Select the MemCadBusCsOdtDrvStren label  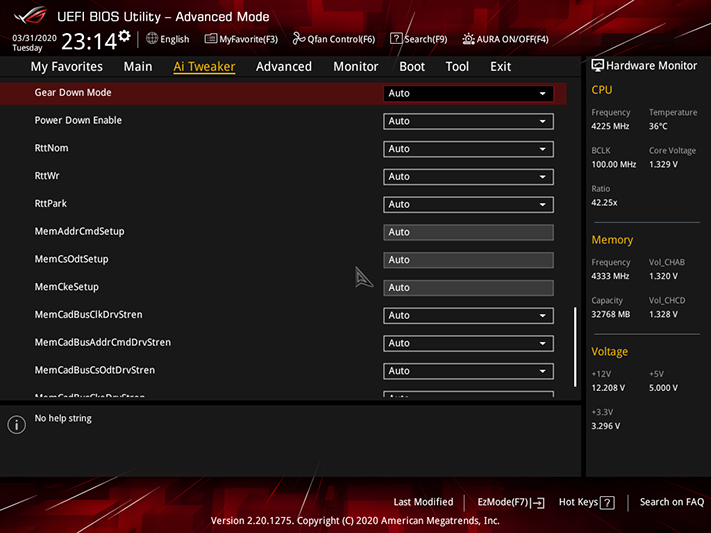95,370
